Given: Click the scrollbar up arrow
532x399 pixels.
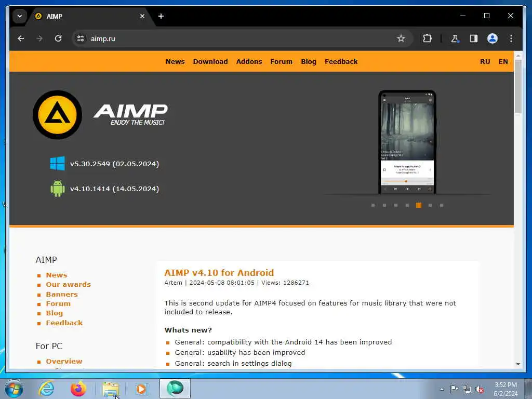Looking at the screenshot, I should point(518,55).
